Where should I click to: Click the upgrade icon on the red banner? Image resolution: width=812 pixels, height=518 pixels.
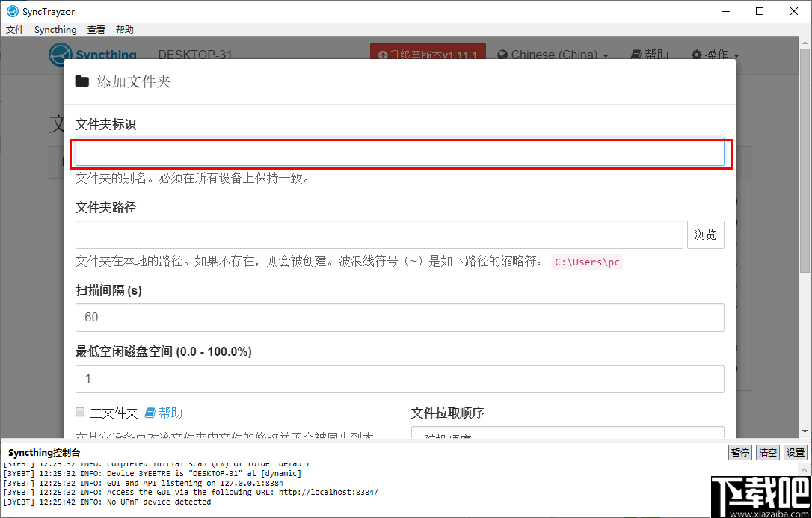tap(381, 54)
